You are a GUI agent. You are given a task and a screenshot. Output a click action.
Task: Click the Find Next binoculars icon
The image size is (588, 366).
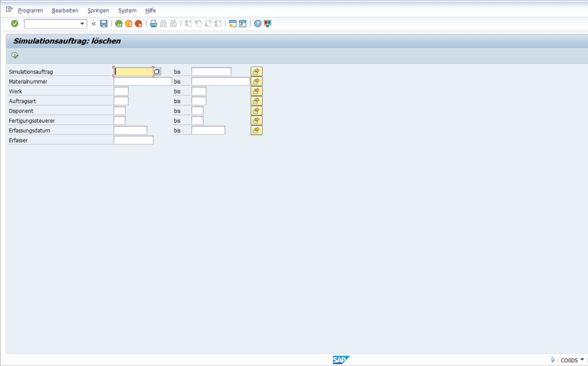[x=173, y=24]
